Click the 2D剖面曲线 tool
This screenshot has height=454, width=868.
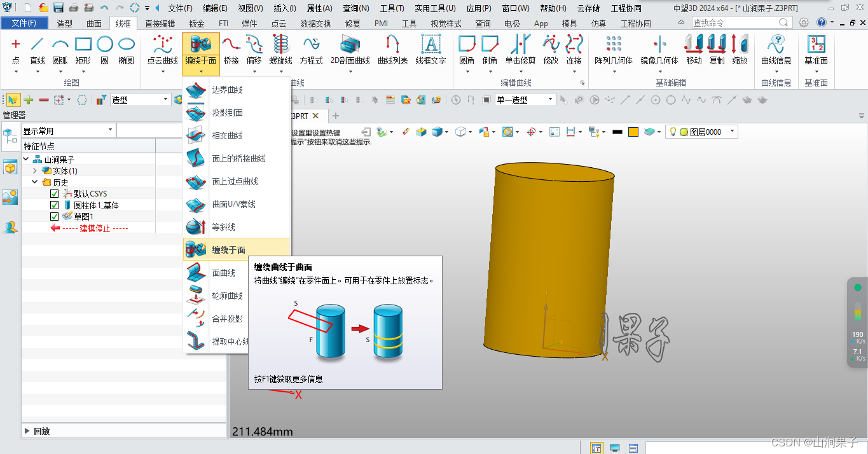pos(350,50)
